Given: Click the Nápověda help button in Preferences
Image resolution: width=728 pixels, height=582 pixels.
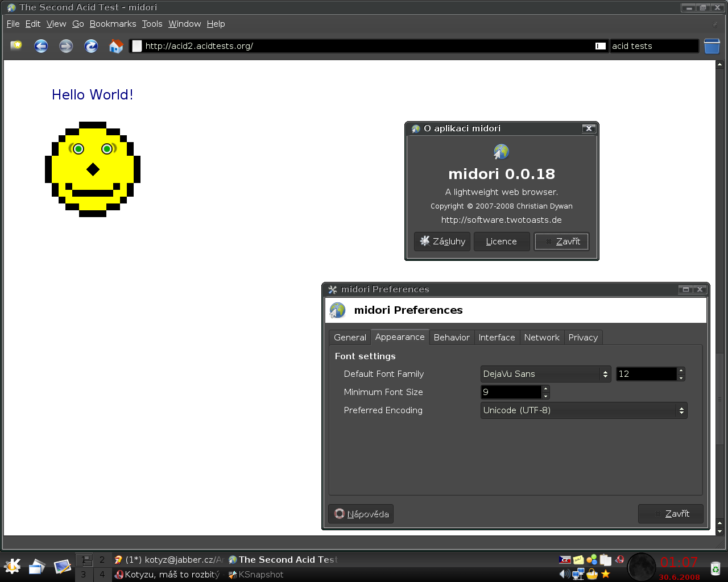Looking at the screenshot, I should click(361, 514).
